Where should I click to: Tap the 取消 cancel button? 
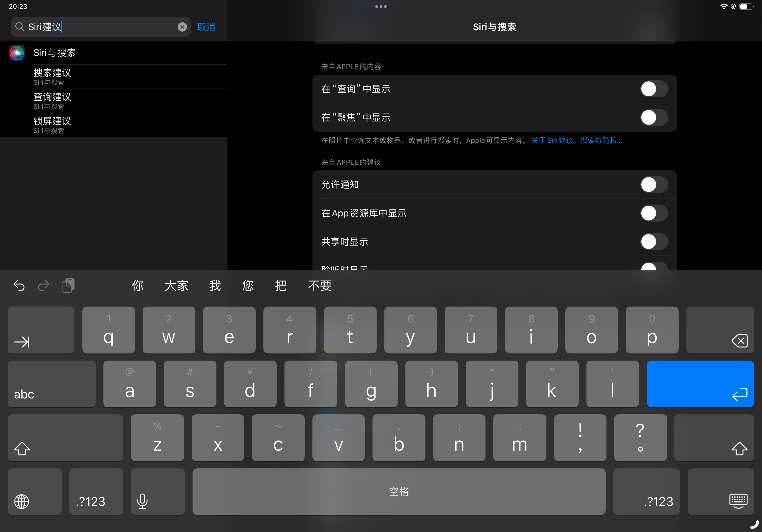point(206,27)
